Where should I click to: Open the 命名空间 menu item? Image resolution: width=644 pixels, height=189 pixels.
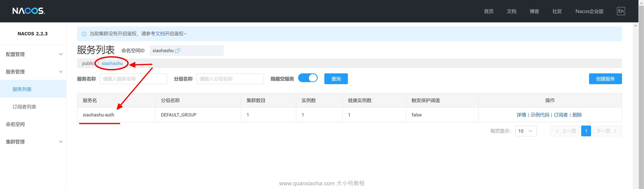pos(15,124)
